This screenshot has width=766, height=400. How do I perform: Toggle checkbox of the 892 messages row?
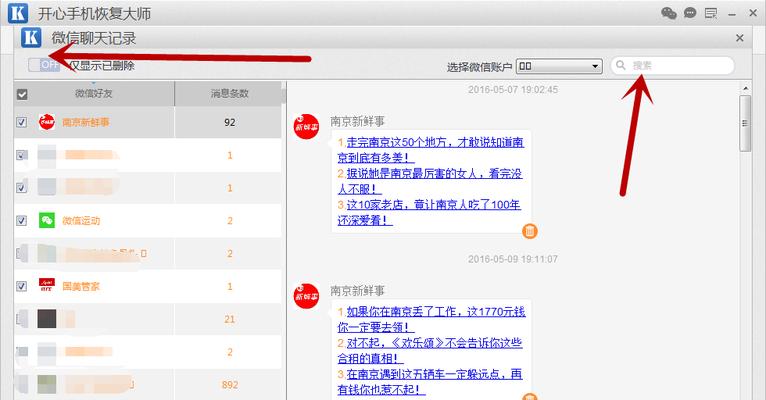pyautogui.click(x=21, y=384)
